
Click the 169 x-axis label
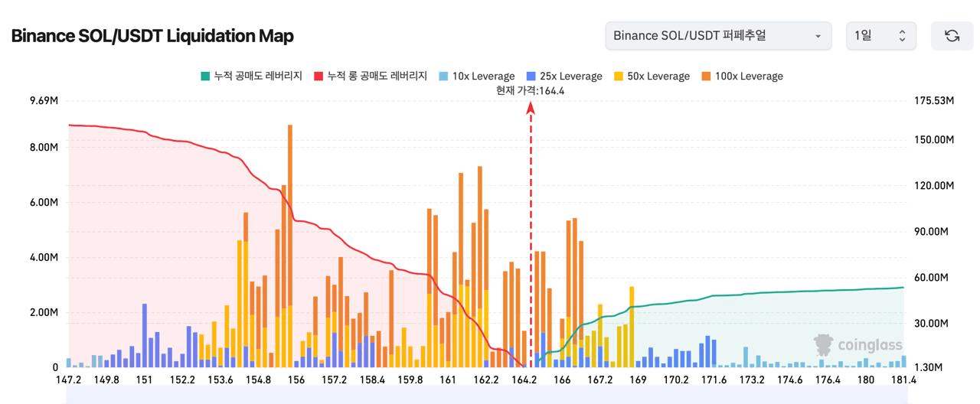638,380
